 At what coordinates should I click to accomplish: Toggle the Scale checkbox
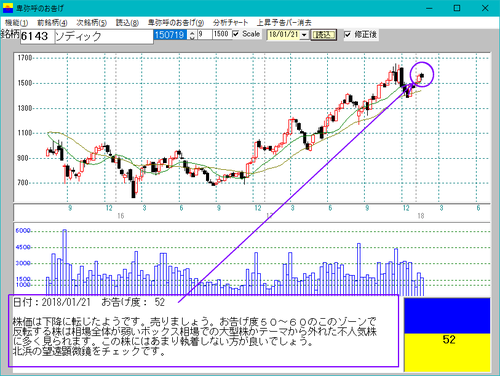(236, 34)
